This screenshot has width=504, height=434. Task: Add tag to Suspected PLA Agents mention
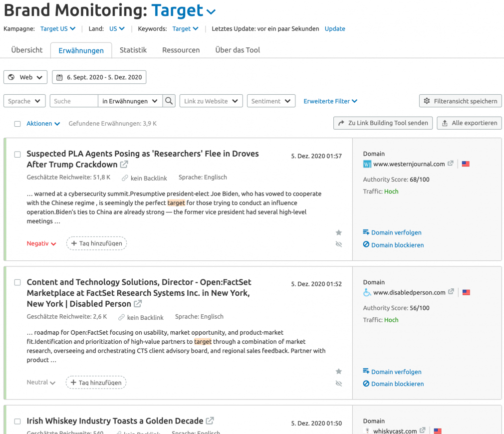(x=96, y=243)
